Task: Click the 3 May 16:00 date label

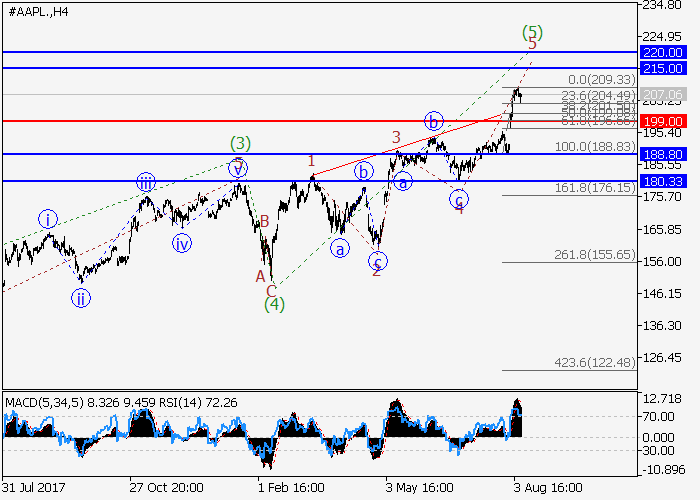Action: click(x=420, y=487)
